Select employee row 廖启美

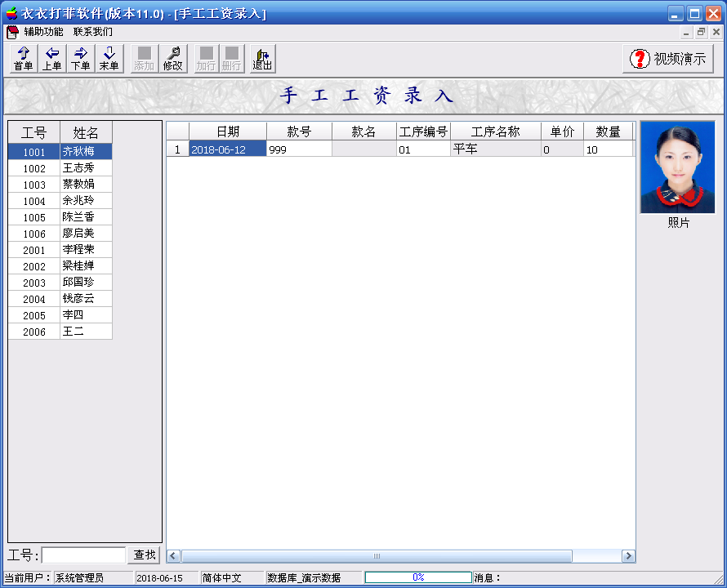coord(60,234)
